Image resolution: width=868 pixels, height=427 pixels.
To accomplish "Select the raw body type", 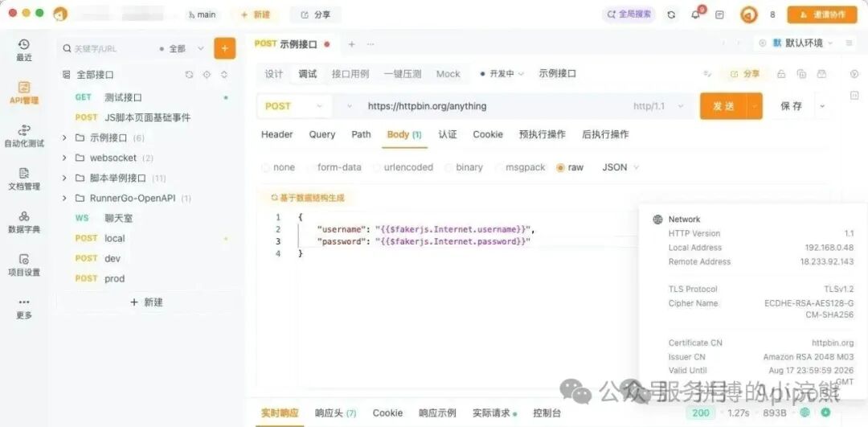I will (x=570, y=167).
